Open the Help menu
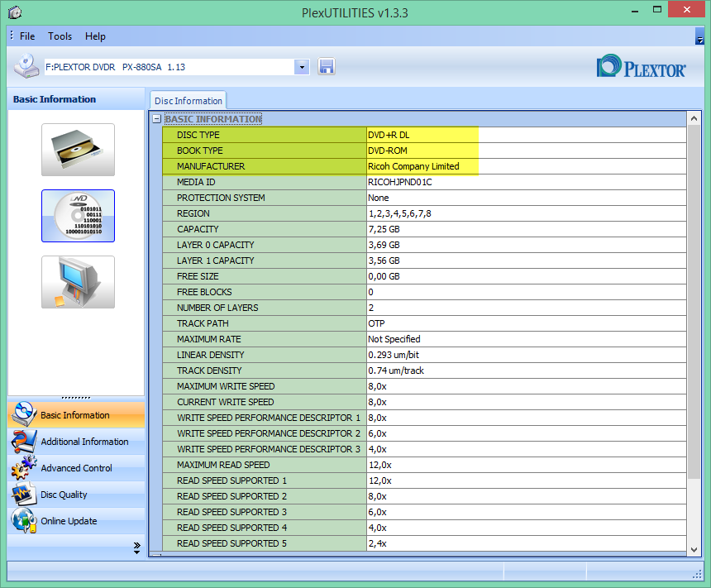This screenshot has height=588, width=711. [x=95, y=36]
